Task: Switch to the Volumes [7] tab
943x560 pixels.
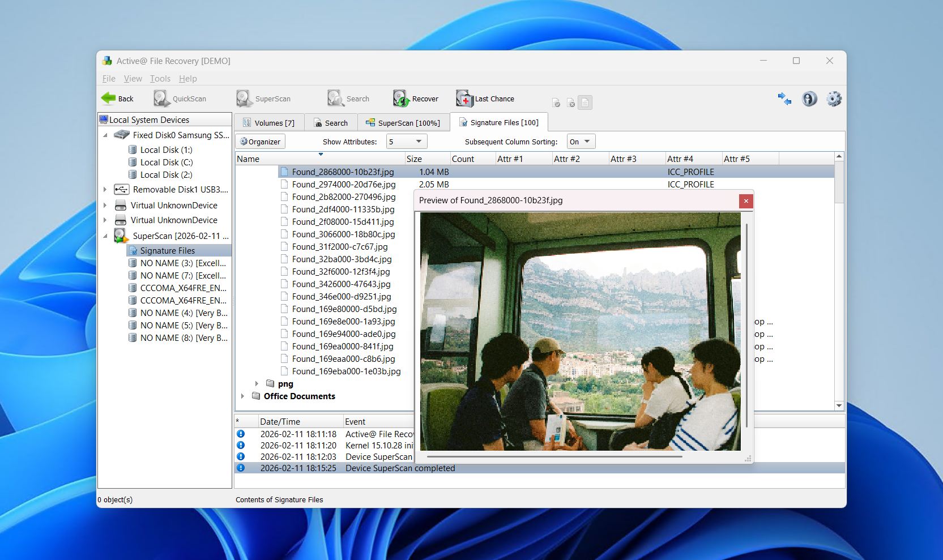Action: [x=269, y=122]
